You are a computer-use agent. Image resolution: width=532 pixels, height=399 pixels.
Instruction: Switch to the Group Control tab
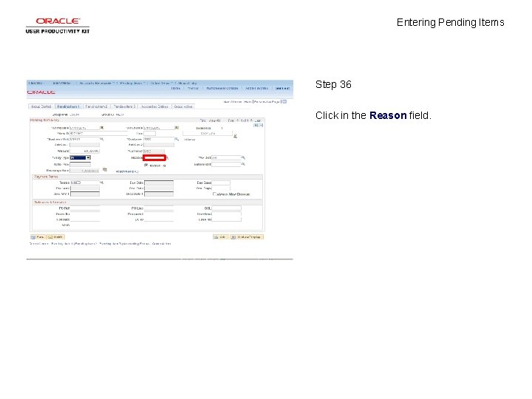click(41, 106)
